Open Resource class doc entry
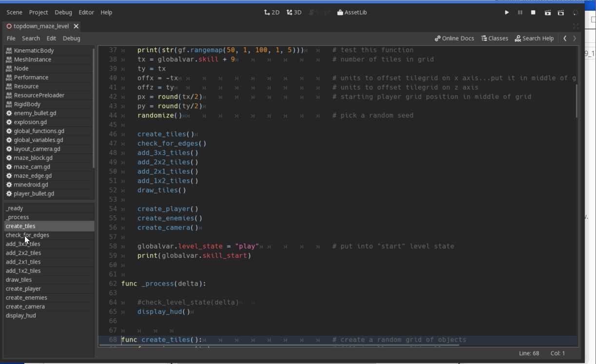596x364 pixels. [48, 86]
